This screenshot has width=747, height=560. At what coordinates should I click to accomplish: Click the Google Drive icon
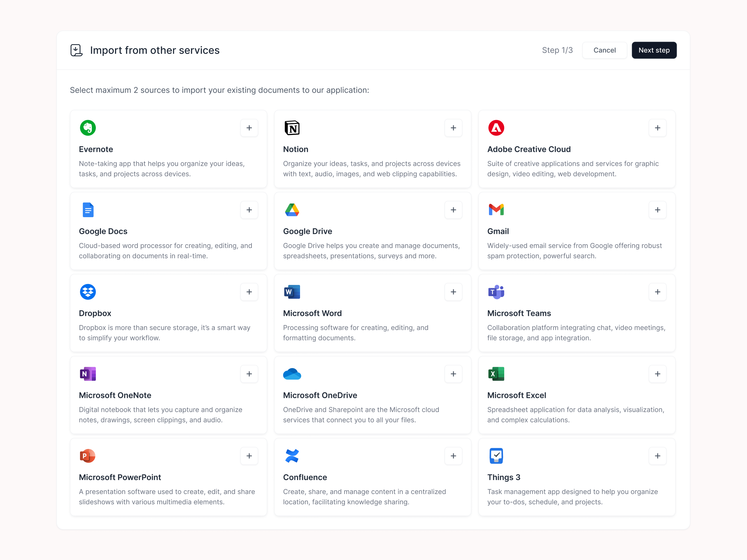pos(292,210)
